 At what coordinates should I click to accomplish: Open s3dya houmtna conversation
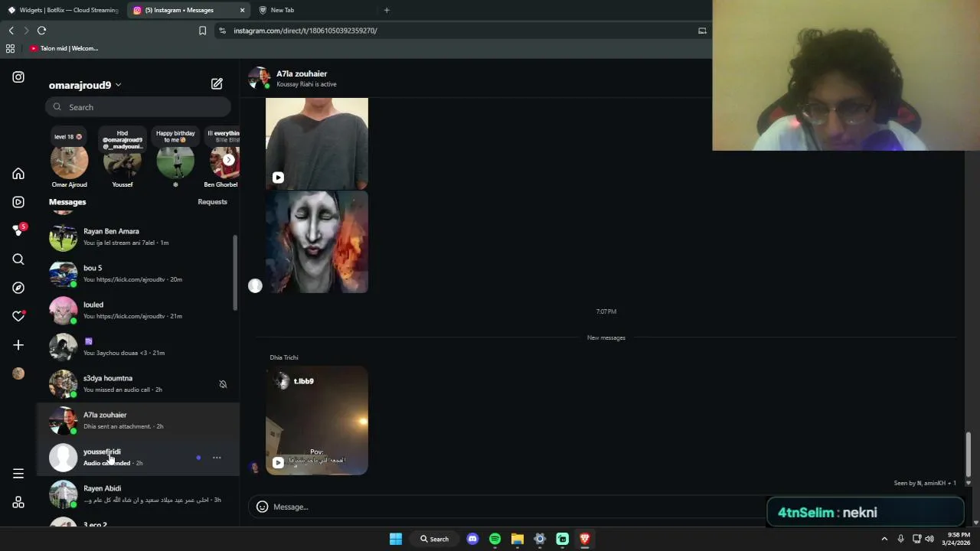(138, 383)
